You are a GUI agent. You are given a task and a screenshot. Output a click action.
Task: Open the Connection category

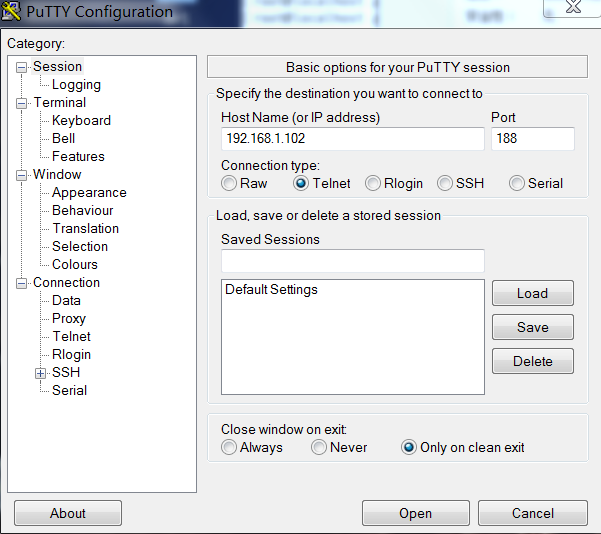pos(66,283)
